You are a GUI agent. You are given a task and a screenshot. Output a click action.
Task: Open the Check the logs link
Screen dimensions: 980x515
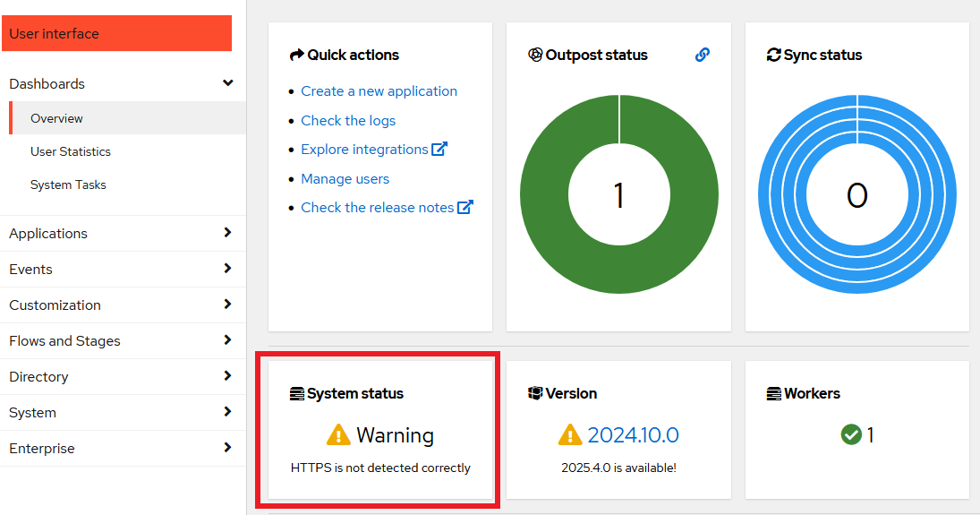[x=348, y=121]
